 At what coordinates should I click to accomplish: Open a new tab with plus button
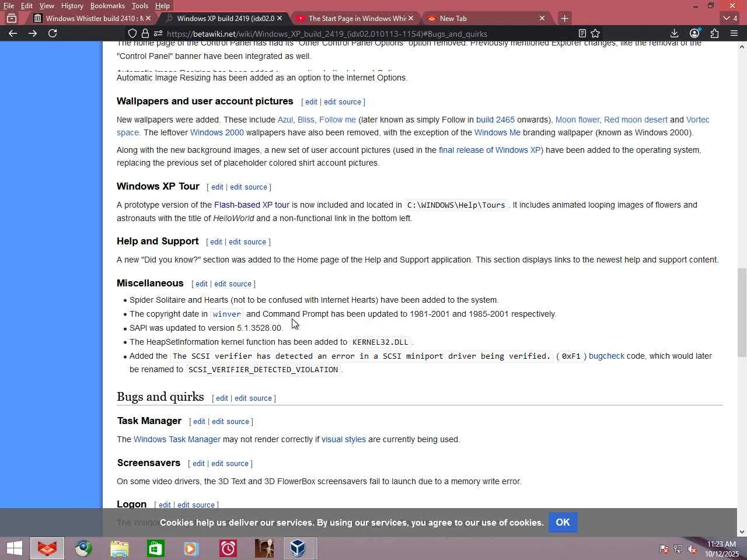[x=564, y=18]
